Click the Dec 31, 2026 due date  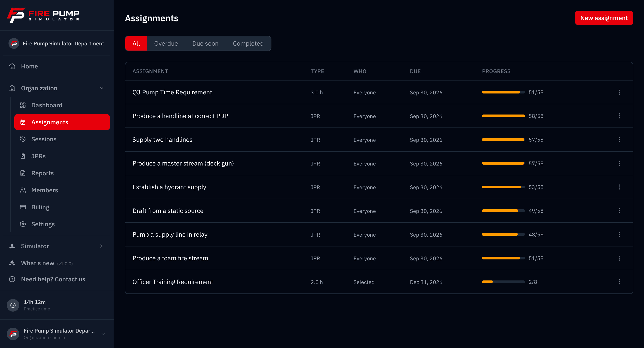[426, 282]
